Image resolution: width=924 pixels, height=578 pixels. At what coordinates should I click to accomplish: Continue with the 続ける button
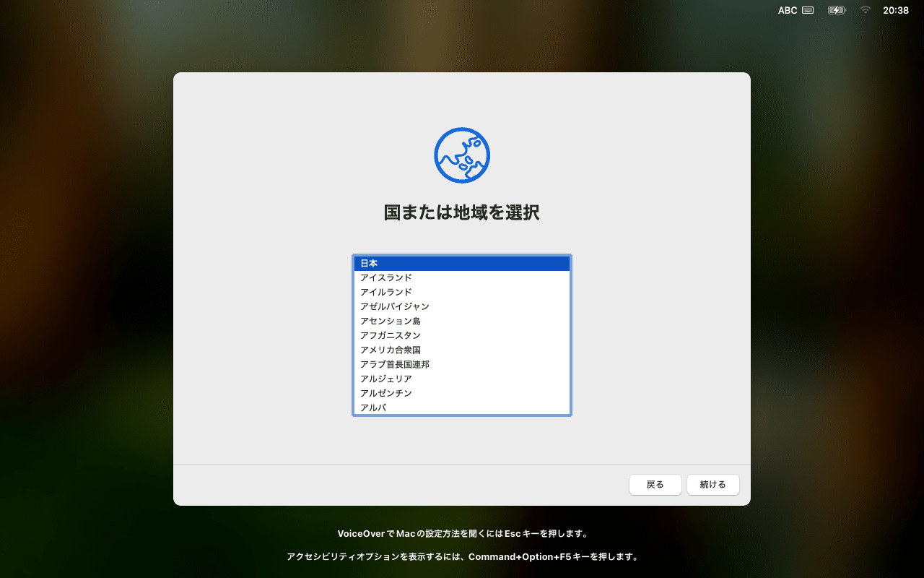[713, 485]
